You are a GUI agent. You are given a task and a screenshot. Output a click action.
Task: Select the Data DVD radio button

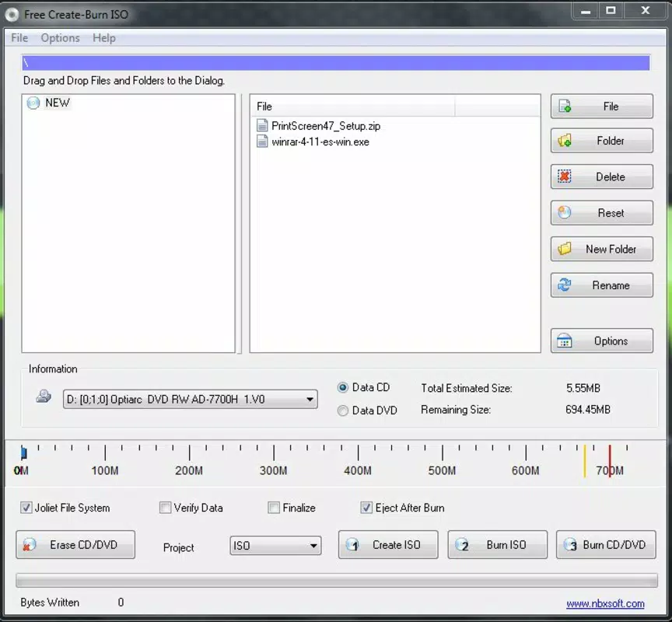pyautogui.click(x=343, y=411)
